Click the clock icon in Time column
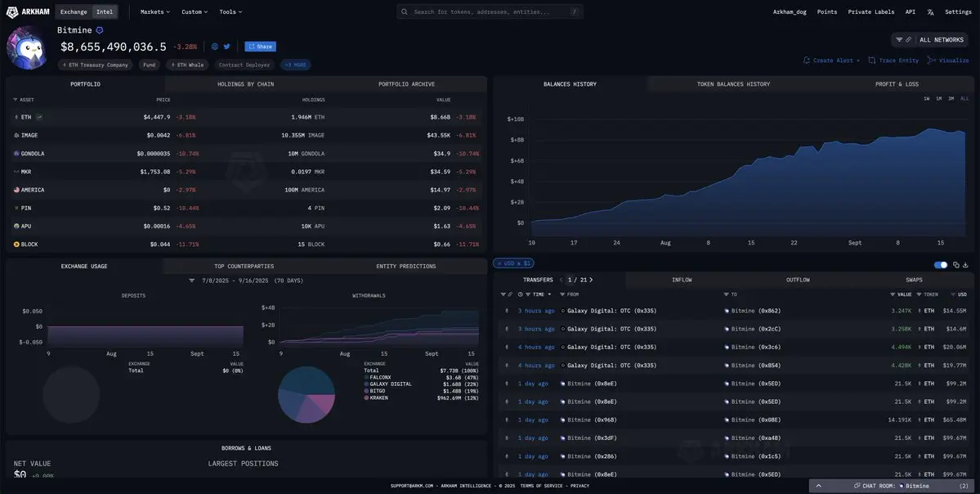 coord(521,294)
